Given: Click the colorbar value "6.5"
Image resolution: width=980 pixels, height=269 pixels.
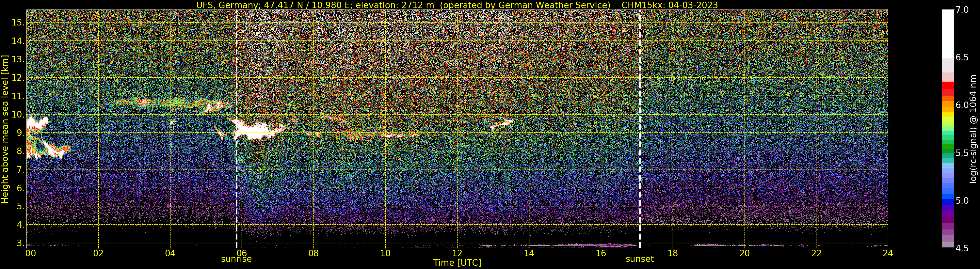Looking at the screenshot, I should [962, 57].
